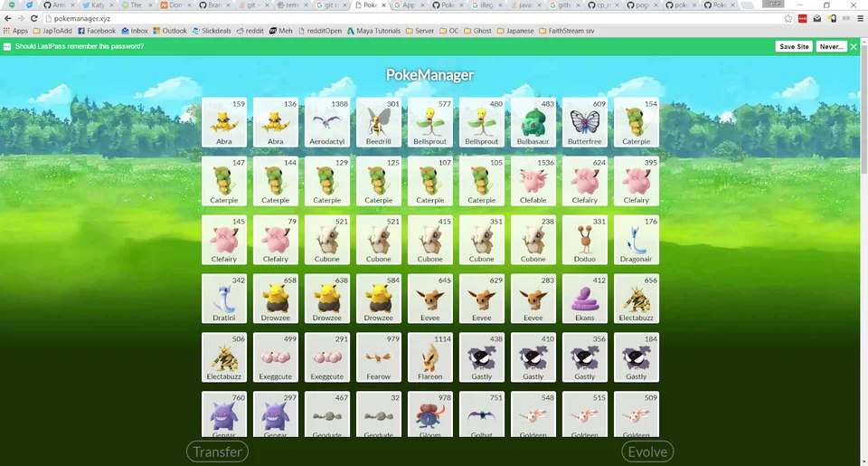This screenshot has height=466, width=868.
Task: Select the Bulbasaur card with CP 483
Action: (533, 122)
